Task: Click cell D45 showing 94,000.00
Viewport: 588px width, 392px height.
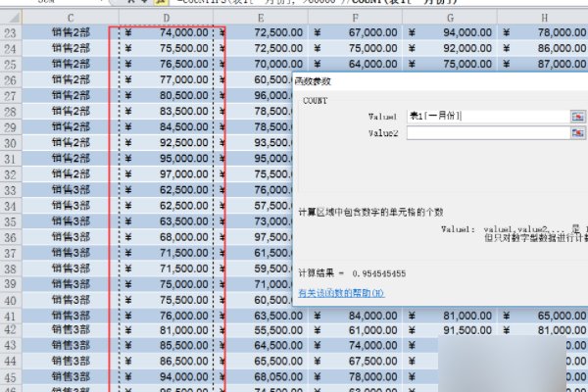Action: pyautogui.click(x=167, y=376)
